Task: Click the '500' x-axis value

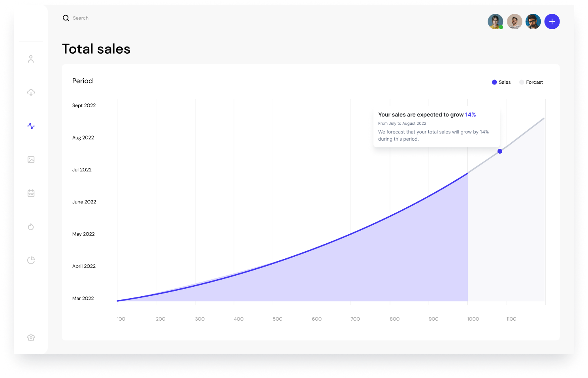Action: pyautogui.click(x=277, y=319)
